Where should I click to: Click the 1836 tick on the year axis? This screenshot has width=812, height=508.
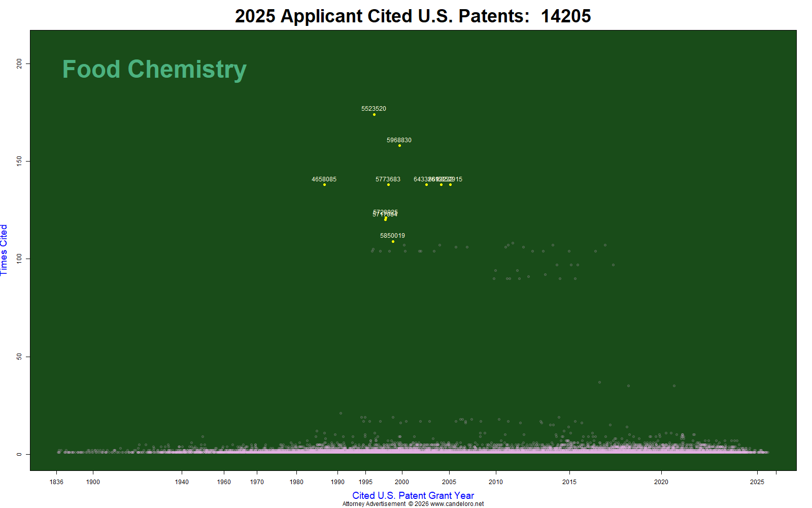(x=56, y=482)
